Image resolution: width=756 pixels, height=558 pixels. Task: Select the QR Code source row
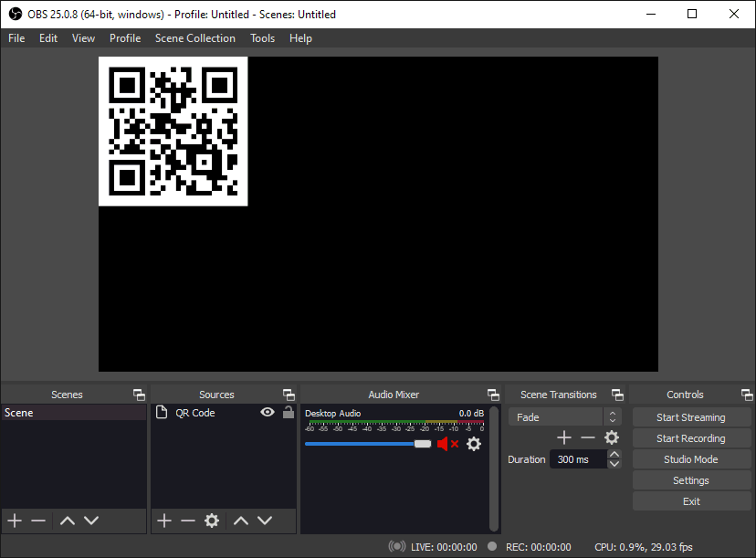223,413
